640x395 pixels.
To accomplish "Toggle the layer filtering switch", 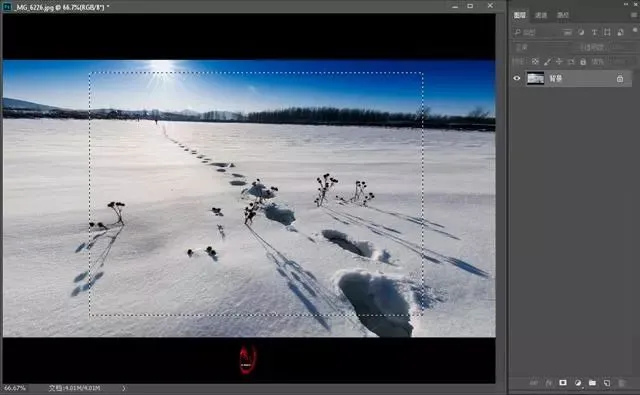I will pyautogui.click(x=635, y=31).
